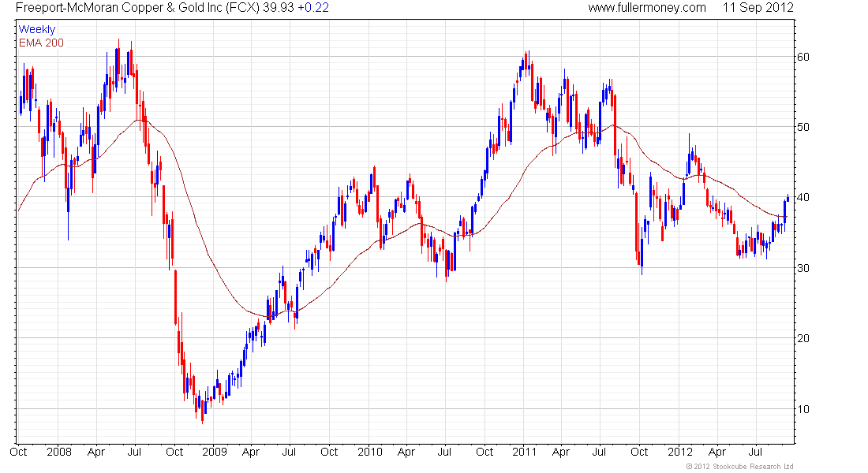Image resolution: width=868 pixels, height=473 pixels.
Task: Click the Apr label just after 2009
Action: pos(251,452)
